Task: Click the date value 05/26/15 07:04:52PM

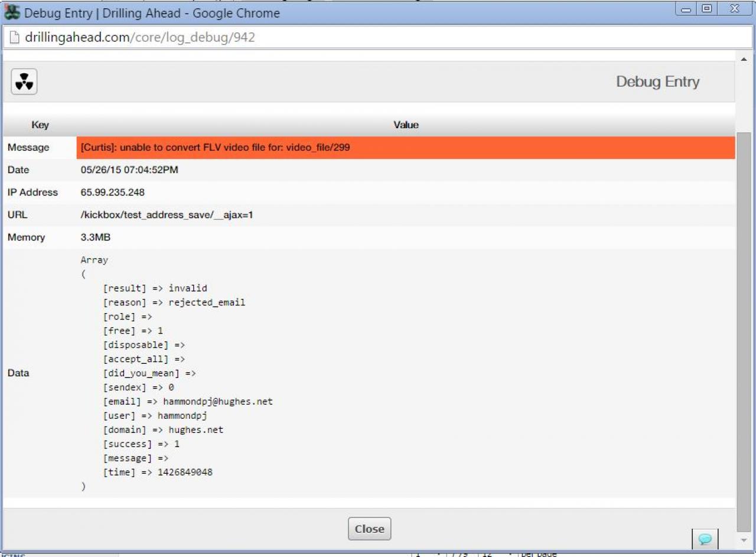Action: pyautogui.click(x=129, y=170)
